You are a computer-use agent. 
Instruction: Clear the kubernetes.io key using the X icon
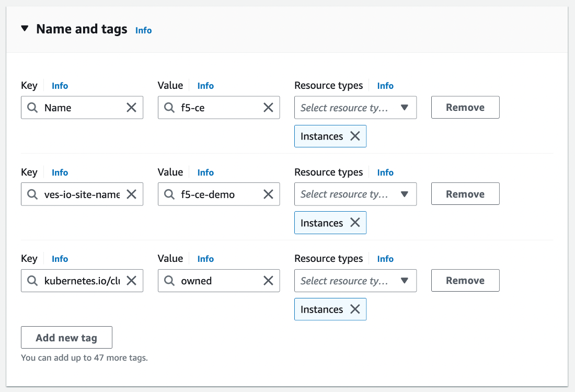coord(132,281)
